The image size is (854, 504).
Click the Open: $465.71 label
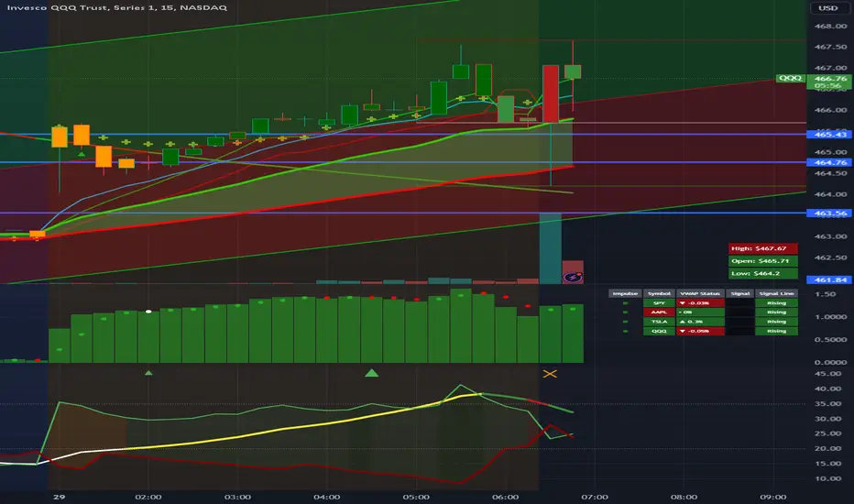pos(763,261)
